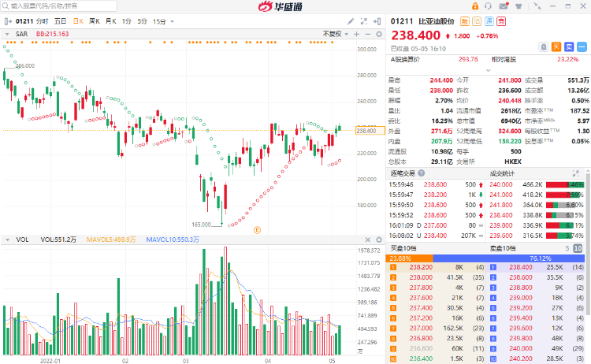Expand more quote details chevron
This screenshot has width=591, height=364.
pos(488,70)
